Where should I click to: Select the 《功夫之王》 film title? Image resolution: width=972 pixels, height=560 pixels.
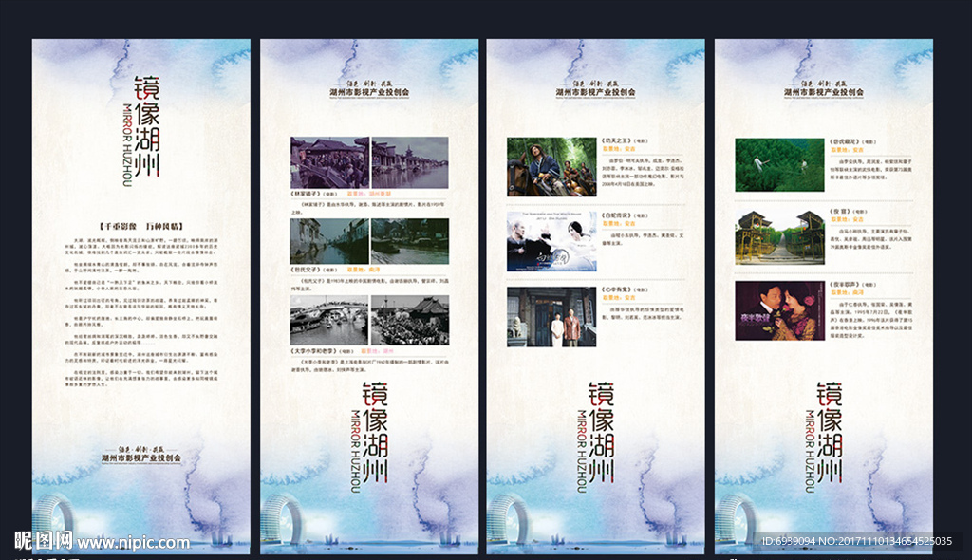617,140
